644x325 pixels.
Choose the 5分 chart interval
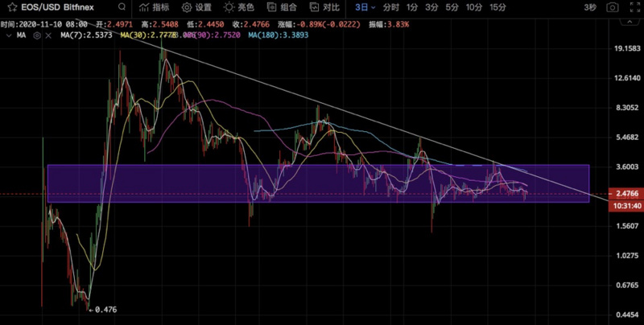(x=454, y=8)
